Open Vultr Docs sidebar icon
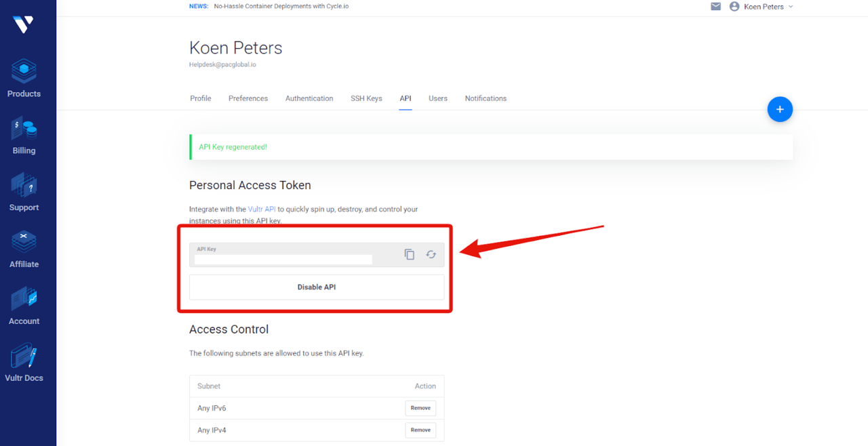Image resolution: width=868 pixels, height=446 pixels. pos(24,356)
